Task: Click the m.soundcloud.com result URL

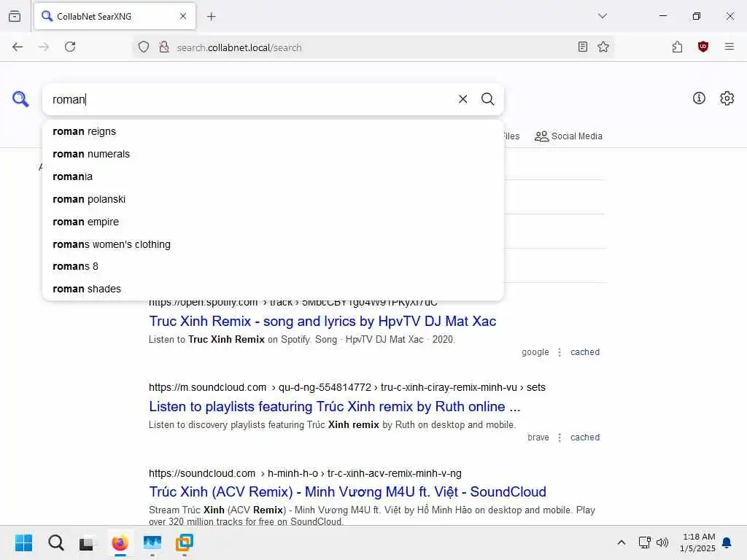Action: (347, 388)
